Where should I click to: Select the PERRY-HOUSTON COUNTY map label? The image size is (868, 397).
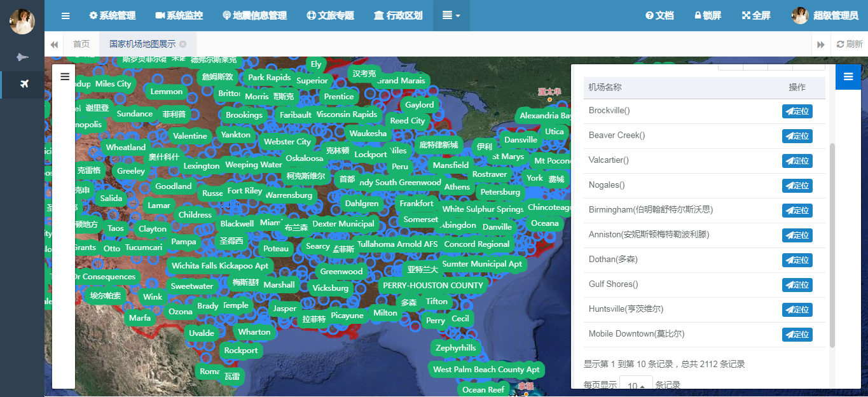point(433,285)
